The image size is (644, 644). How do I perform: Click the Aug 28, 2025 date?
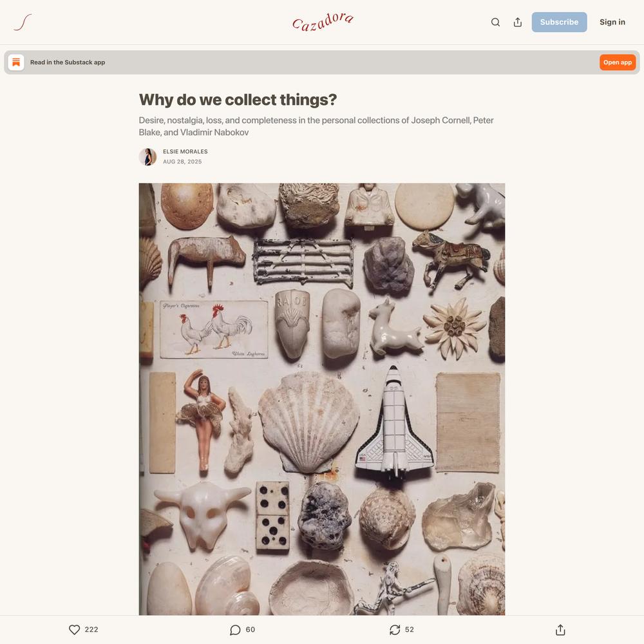pos(182,162)
